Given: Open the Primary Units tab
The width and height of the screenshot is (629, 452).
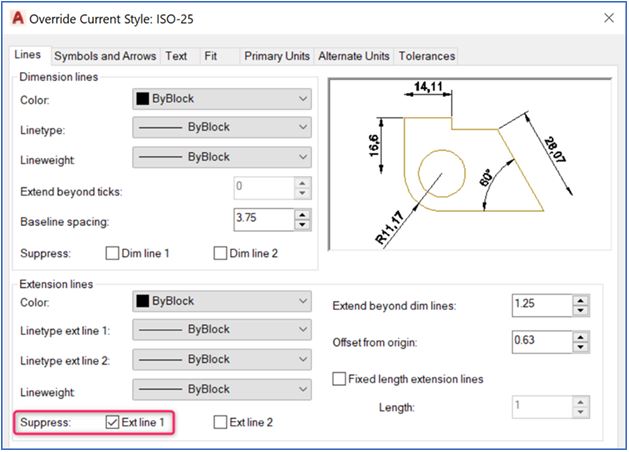Looking at the screenshot, I should [x=277, y=56].
